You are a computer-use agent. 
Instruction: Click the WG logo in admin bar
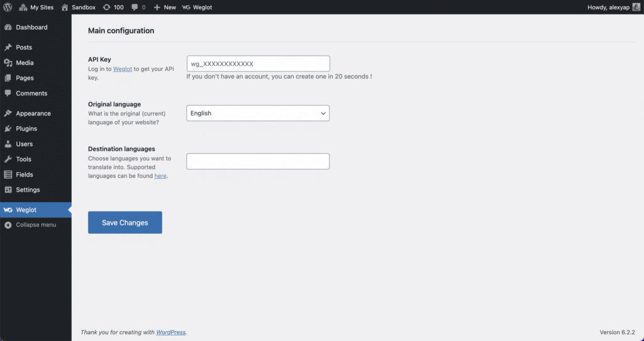[186, 8]
